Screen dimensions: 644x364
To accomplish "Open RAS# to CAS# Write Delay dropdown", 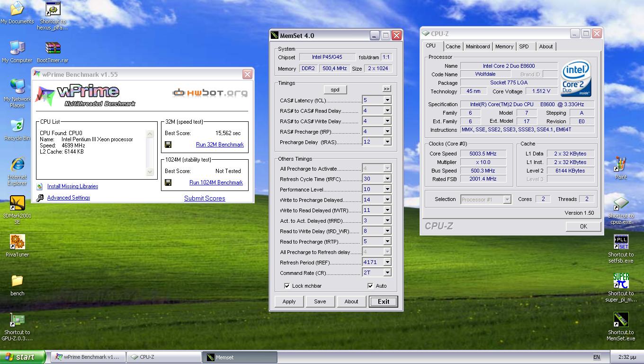I will click(387, 121).
